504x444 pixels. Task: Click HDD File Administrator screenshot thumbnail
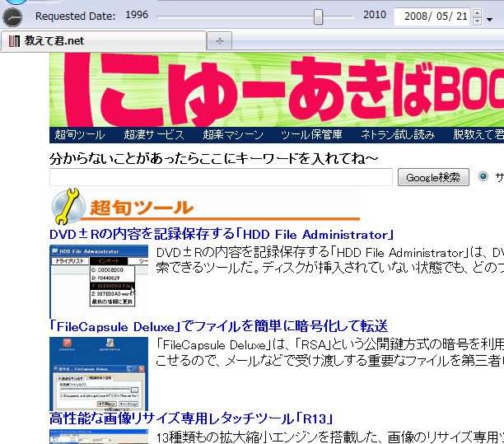99,281
